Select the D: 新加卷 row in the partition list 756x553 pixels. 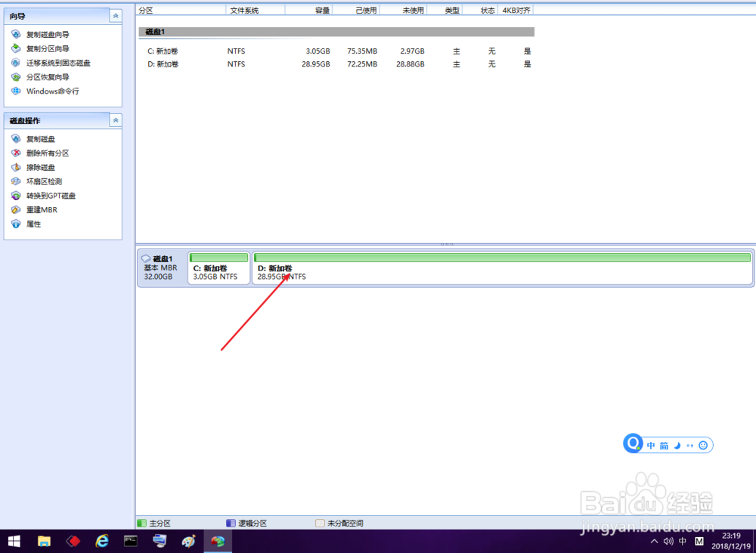336,64
